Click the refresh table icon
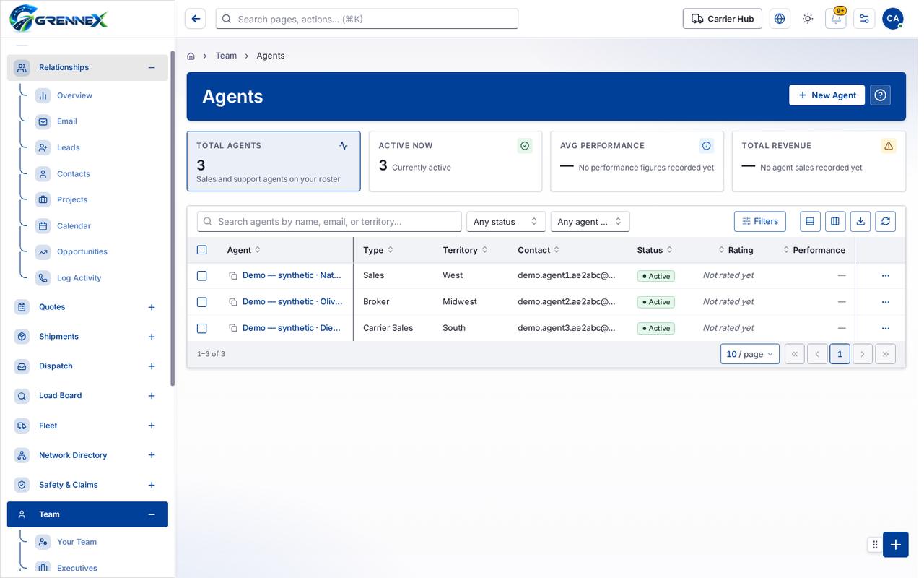Viewport: 924px width, 578px height. point(885,222)
